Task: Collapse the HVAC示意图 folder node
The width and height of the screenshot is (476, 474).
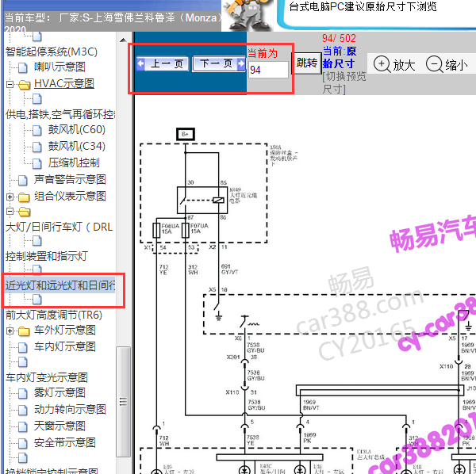Action: coord(10,84)
